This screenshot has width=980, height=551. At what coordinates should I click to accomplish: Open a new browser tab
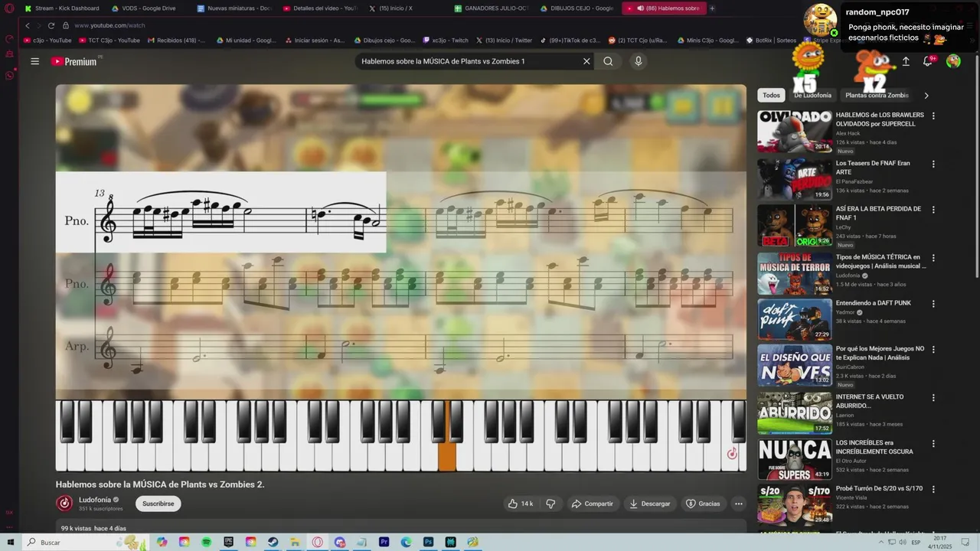point(712,8)
